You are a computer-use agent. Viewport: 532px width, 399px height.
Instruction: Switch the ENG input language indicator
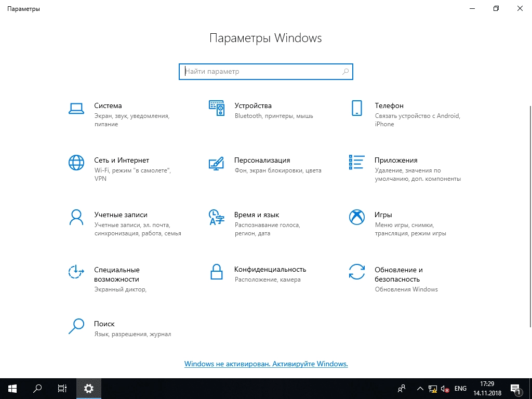[460, 389]
